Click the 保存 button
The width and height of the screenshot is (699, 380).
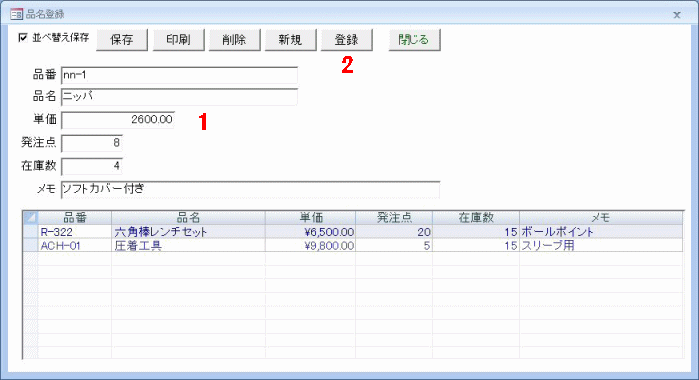pyautogui.click(x=122, y=40)
